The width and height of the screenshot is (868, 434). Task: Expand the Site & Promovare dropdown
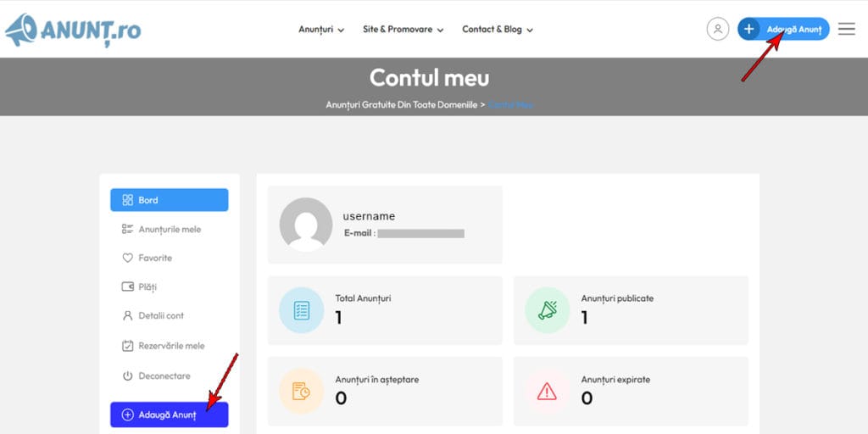[x=403, y=30]
